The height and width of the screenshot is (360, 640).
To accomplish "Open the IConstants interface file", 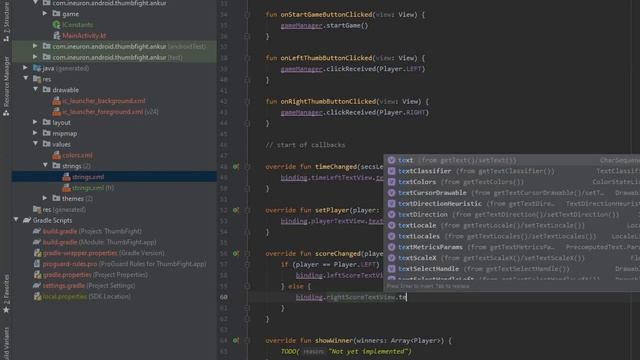I will pyautogui.click(x=78, y=25).
